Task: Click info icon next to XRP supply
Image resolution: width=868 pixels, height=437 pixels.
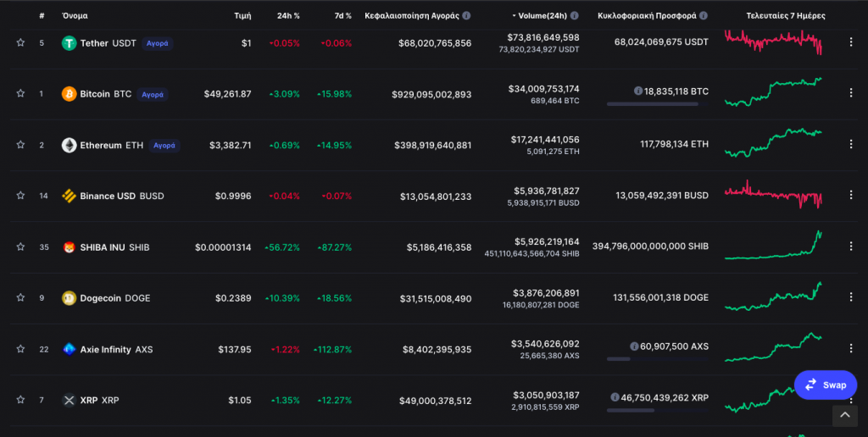Action: [x=615, y=397]
